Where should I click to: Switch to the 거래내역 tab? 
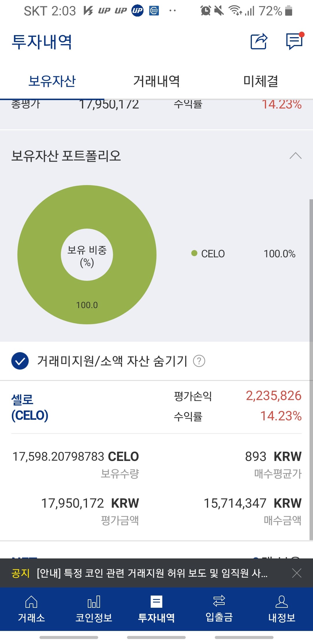click(x=156, y=81)
